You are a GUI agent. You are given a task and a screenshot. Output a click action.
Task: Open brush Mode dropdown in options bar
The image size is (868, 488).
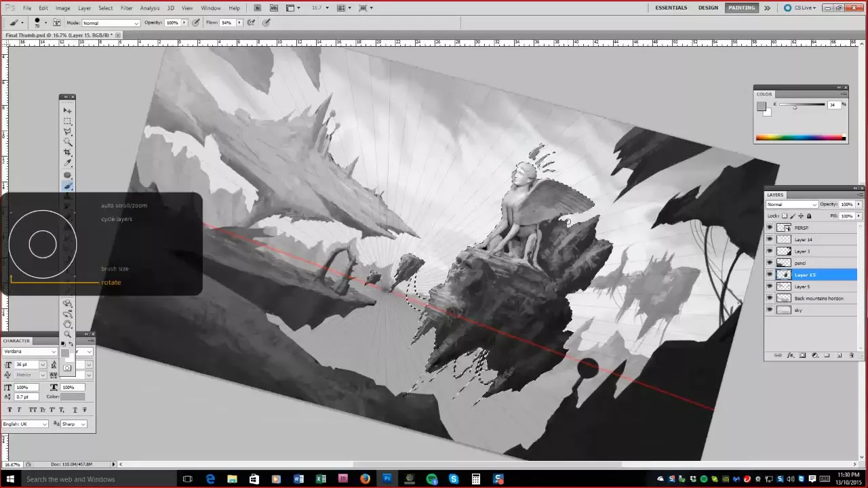pos(111,23)
